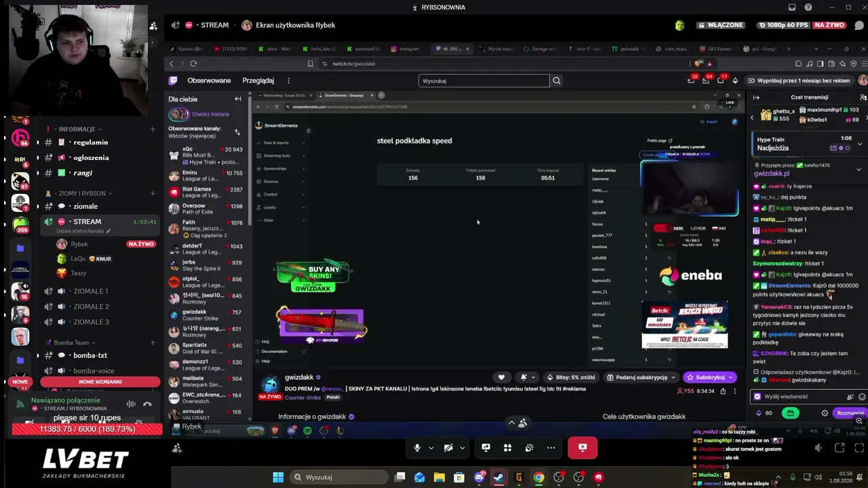The image size is (868, 488).
Task: Follow gwizdakk with the heart button
Action: [x=501, y=378]
